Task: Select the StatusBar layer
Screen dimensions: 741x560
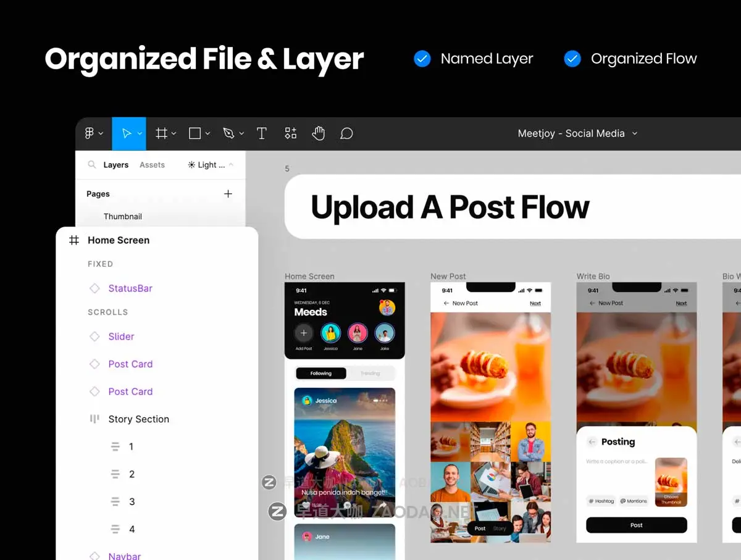Action: [x=130, y=288]
